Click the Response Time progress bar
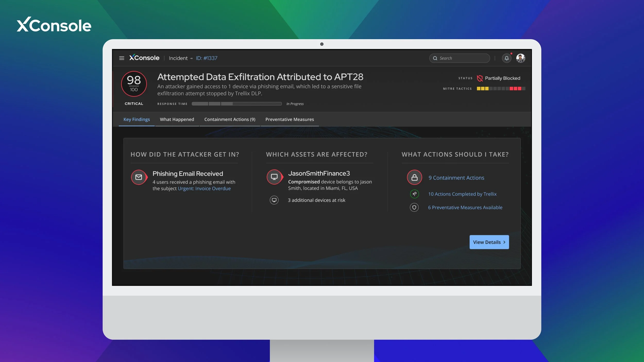The width and height of the screenshot is (644, 362). [x=236, y=104]
